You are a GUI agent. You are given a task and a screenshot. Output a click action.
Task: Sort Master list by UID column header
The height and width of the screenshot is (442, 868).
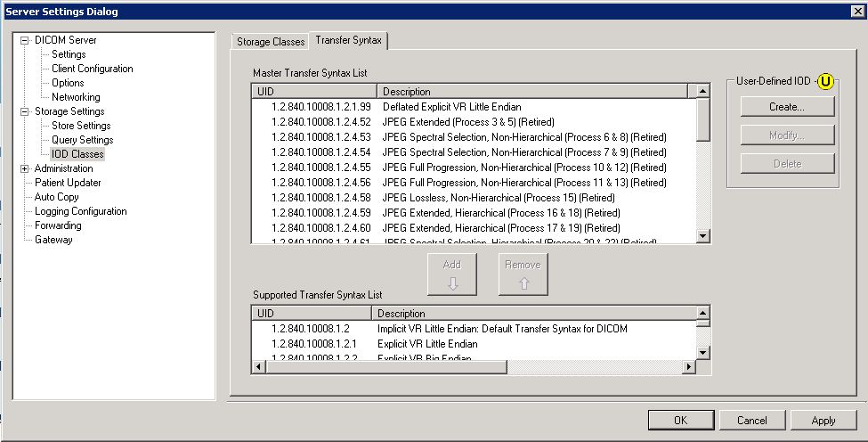[314, 91]
